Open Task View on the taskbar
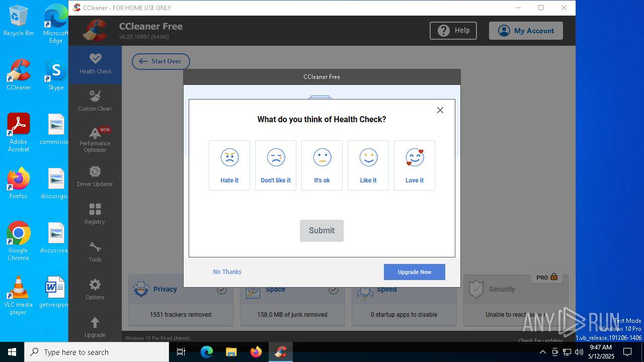This screenshot has width=644, height=362. click(182, 352)
